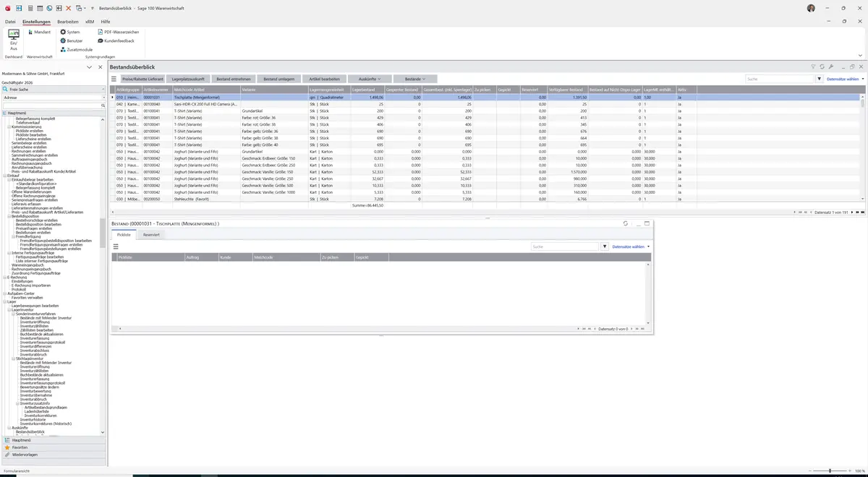The height and width of the screenshot is (477, 868).
Task: Collapse the ribbon with the chevron
Action: click(x=861, y=55)
